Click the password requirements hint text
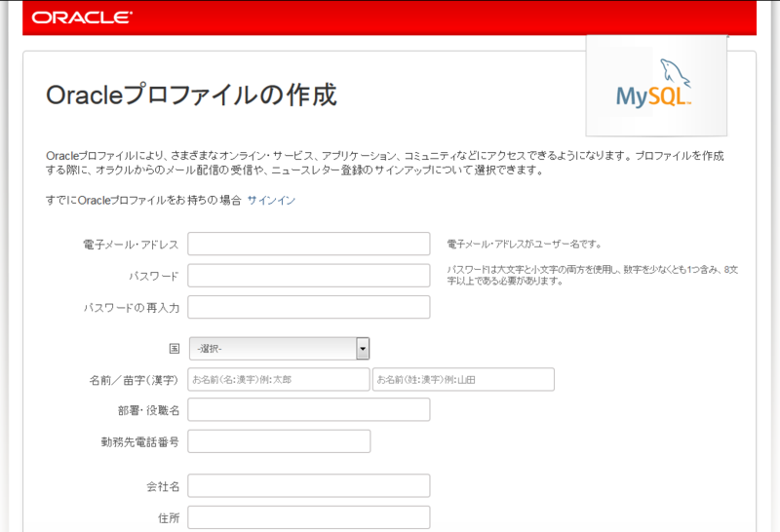The width and height of the screenshot is (780, 532). (592, 275)
